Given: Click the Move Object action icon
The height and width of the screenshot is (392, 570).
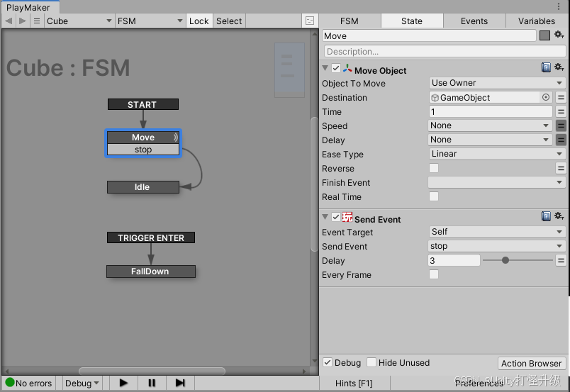Looking at the screenshot, I should pos(347,69).
